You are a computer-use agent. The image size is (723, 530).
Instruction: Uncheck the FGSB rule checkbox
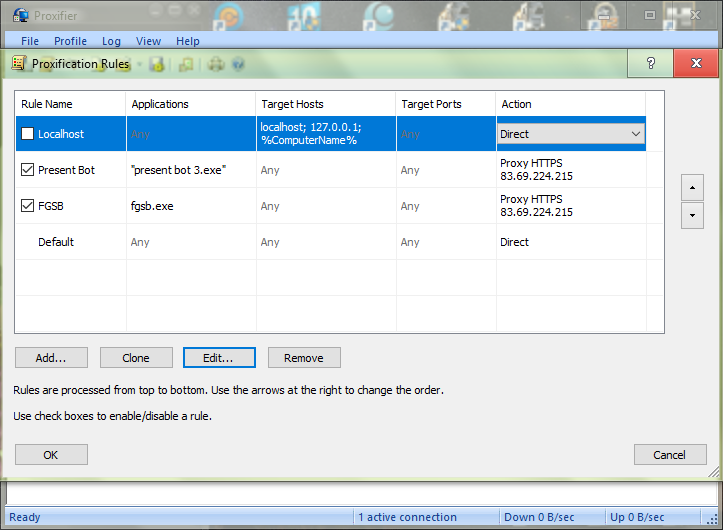click(28, 206)
